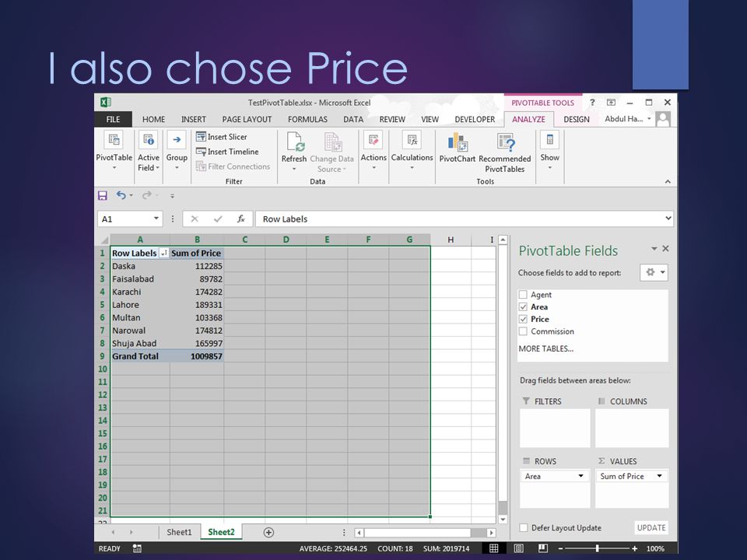Click the macro recording icon in status bar
747x560 pixels.
coord(137,548)
